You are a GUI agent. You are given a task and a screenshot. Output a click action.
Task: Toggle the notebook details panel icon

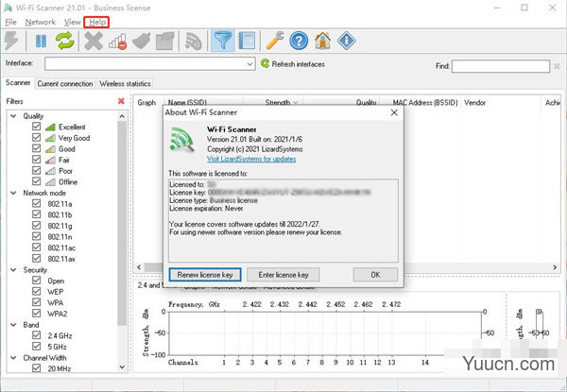[x=247, y=41]
